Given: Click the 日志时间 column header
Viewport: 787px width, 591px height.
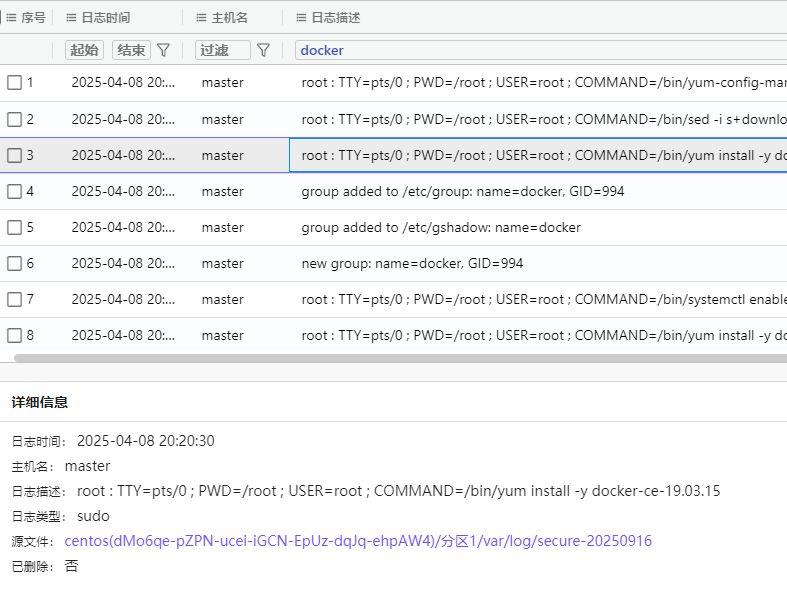Looking at the screenshot, I should tap(105, 18).
